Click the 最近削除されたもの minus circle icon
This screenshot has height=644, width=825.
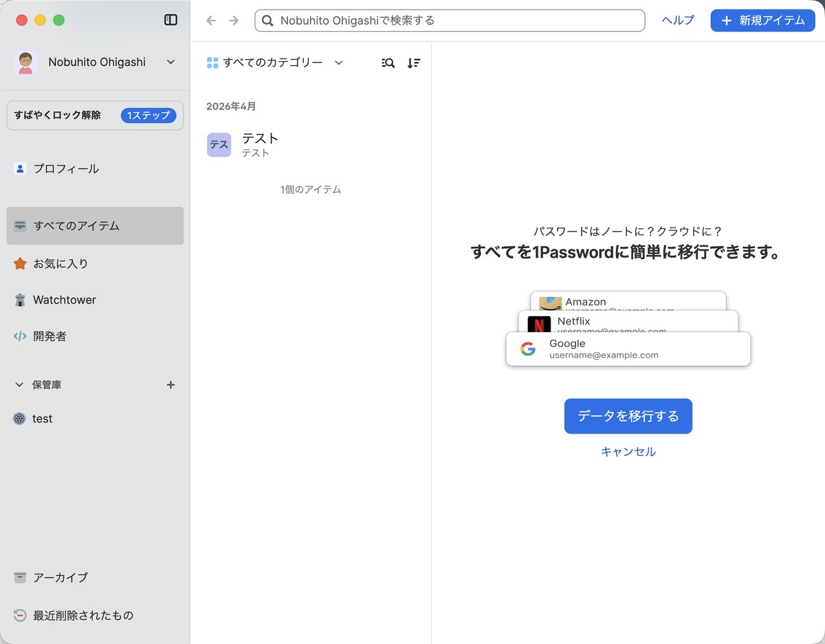coord(20,615)
